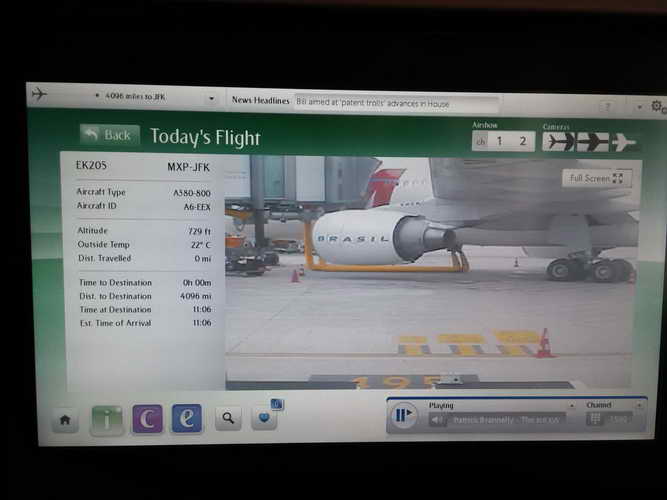
Task: Click Time to Destination value '0h 00m'
Action: 197,283
